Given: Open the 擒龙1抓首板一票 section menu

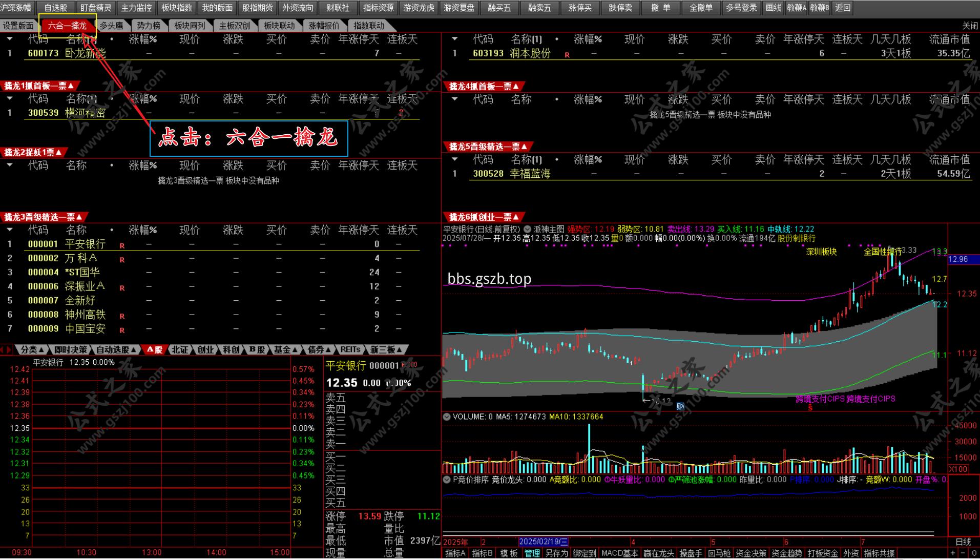Looking at the screenshot, I should (39, 86).
